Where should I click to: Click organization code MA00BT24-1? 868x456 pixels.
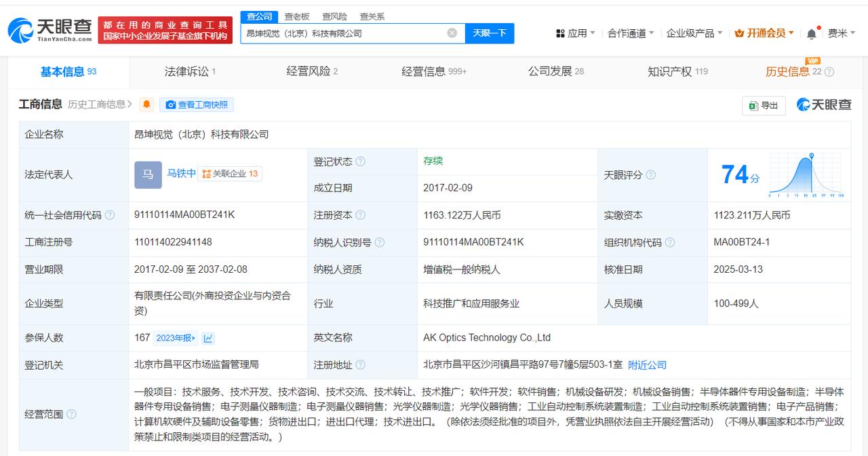pos(741,242)
